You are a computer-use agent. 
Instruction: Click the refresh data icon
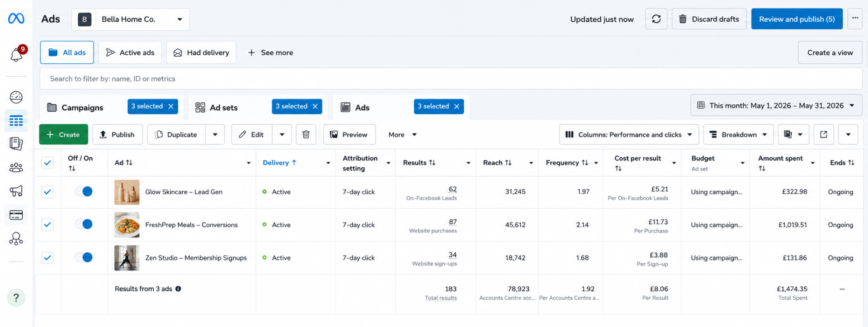(656, 19)
